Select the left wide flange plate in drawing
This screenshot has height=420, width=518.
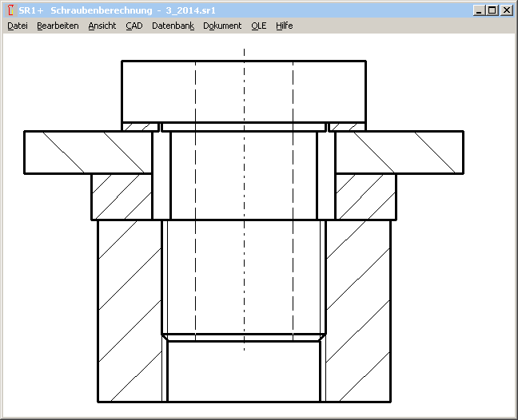click(x=88, y=152)
